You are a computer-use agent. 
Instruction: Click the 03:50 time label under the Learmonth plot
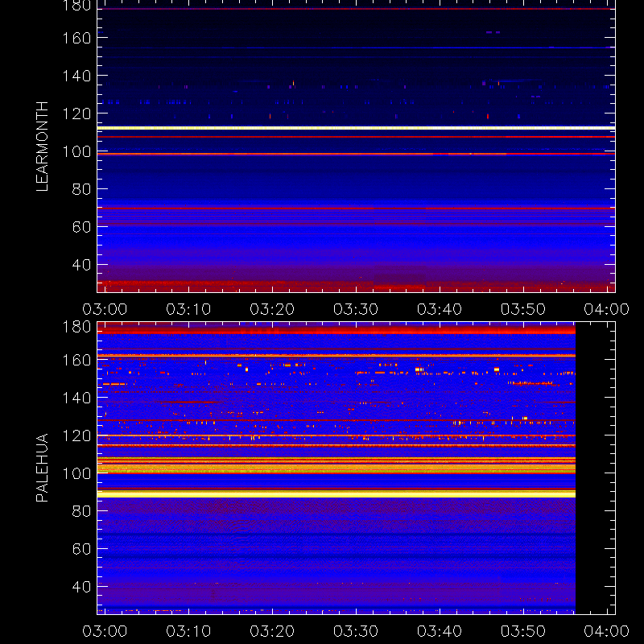[x=522, y=309]
